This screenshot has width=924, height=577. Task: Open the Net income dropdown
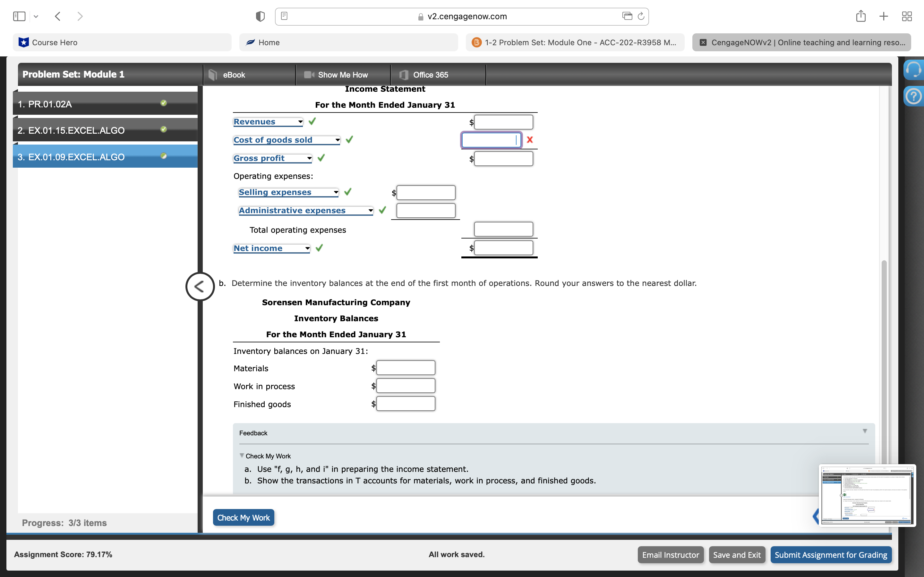coord(271,248)
